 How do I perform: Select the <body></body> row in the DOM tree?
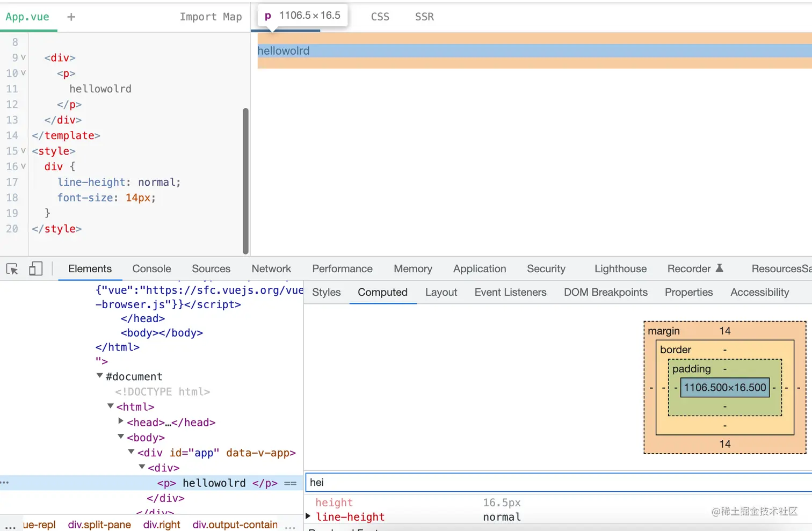click(162, 333)
